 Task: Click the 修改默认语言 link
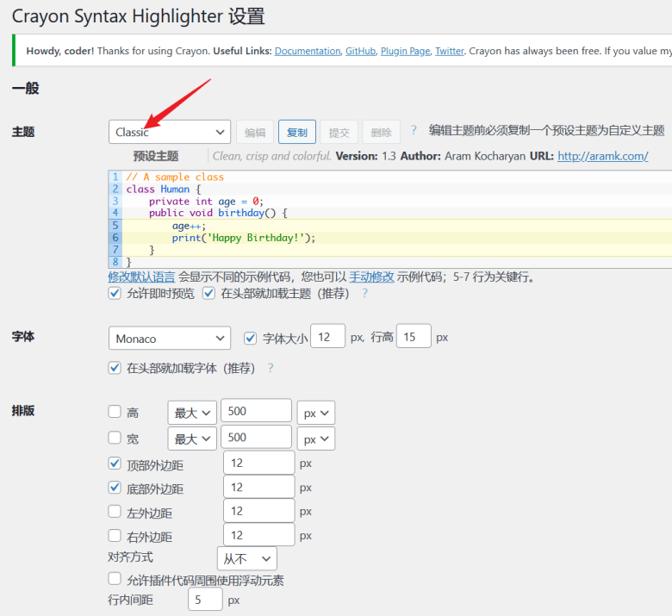[x=141, y=277]
